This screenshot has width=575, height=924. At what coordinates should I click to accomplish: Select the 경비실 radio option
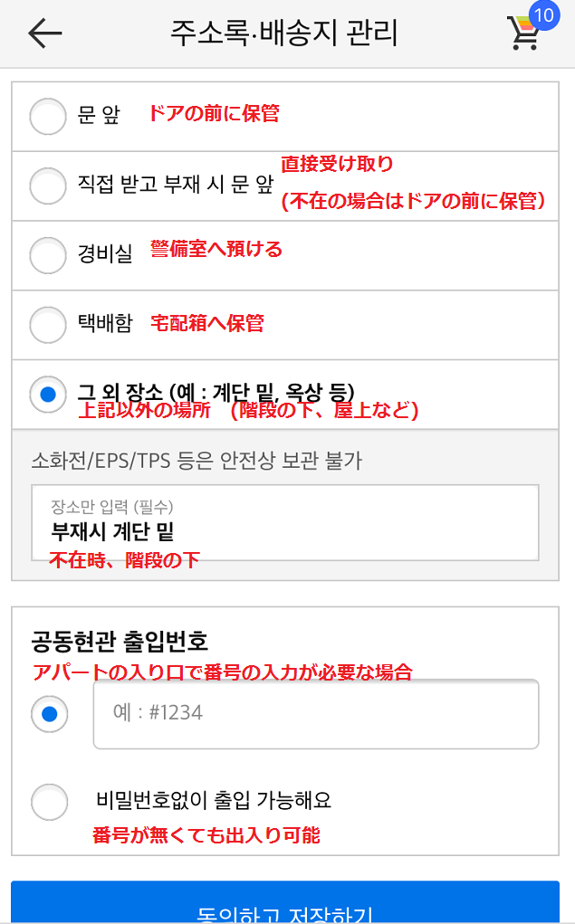pyautogui.click(x=48, y=255)
